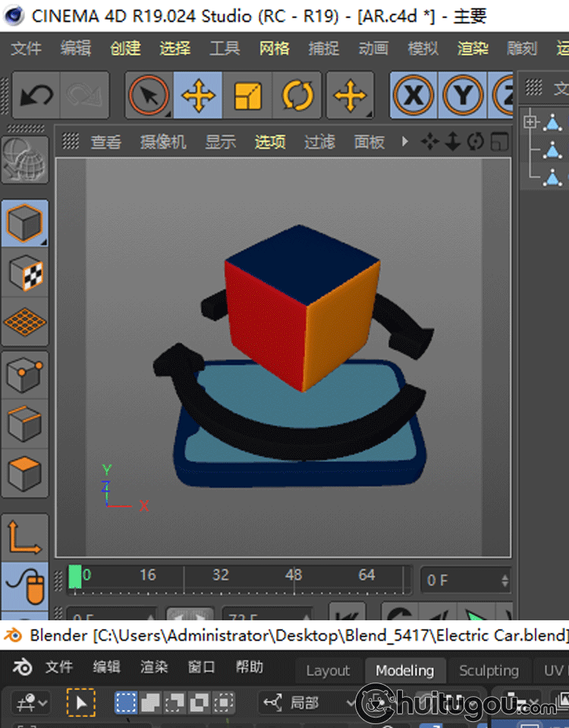The height and width of the screenshot is (728, 569).
Task: Switch to Polygons mode
Action: click(25, 473)
